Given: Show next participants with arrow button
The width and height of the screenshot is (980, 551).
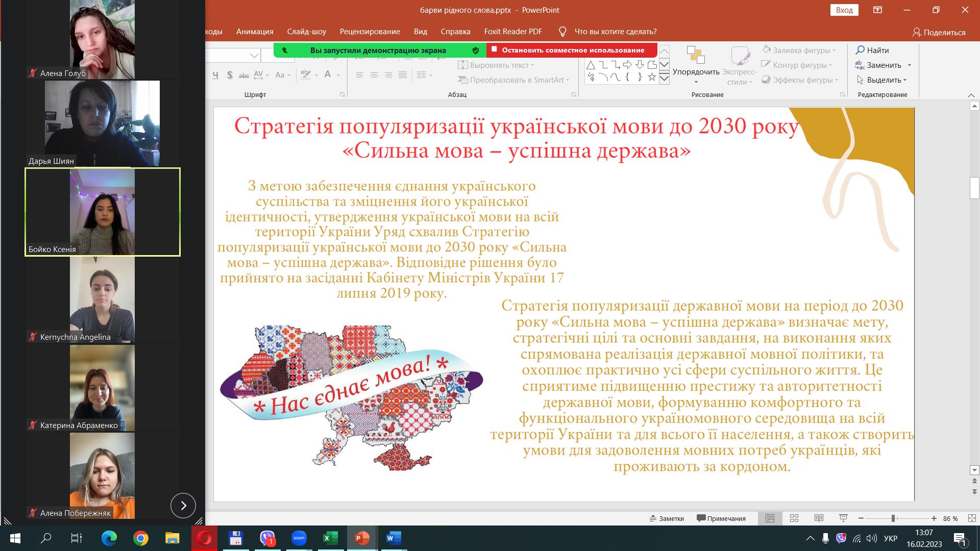Looking at the screenshot, I should pyautogui.click(x=183, y=506).
